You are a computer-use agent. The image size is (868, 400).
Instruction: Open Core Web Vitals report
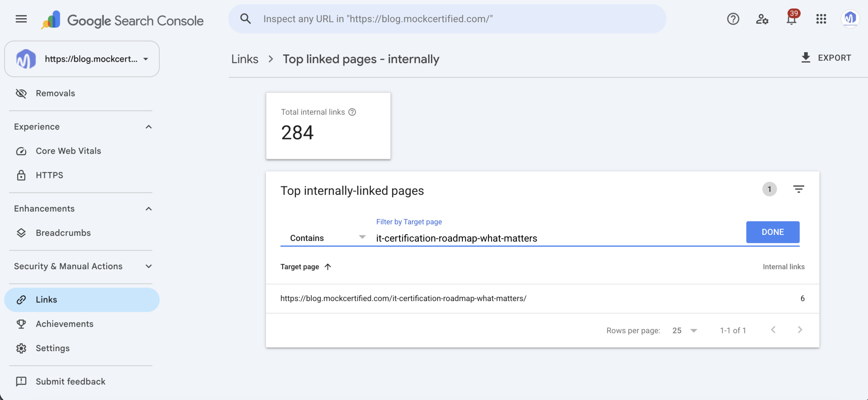click(x=82, y=151)
